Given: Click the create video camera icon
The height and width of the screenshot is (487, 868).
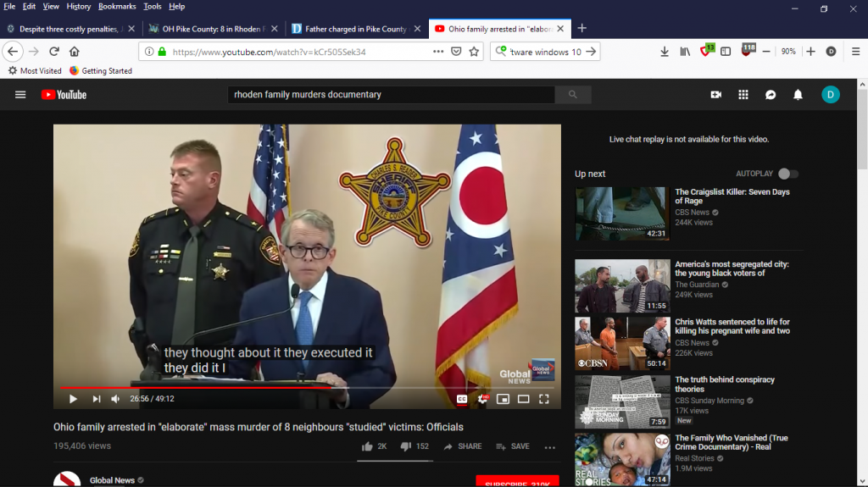Looking at the screenshot, I should [x=715, y=95].
